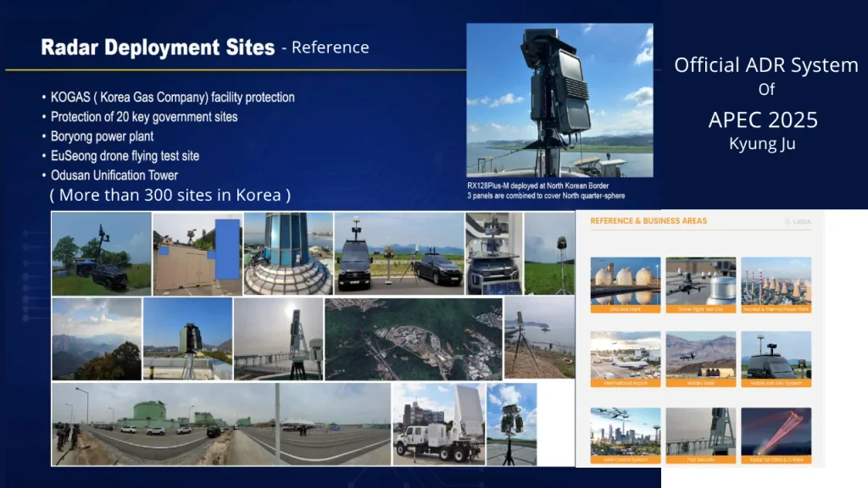Open the container photo with blue rectangles
Viewport: 868px width, 488px height.
[198, 253]
